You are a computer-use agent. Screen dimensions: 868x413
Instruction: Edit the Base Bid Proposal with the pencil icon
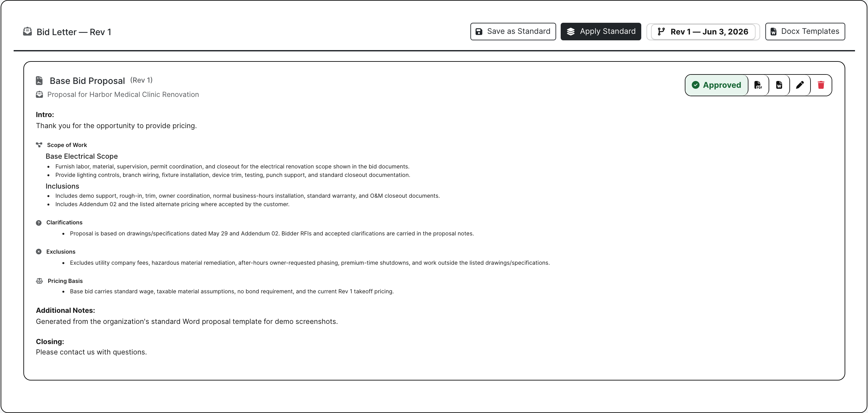coord(800,85)
